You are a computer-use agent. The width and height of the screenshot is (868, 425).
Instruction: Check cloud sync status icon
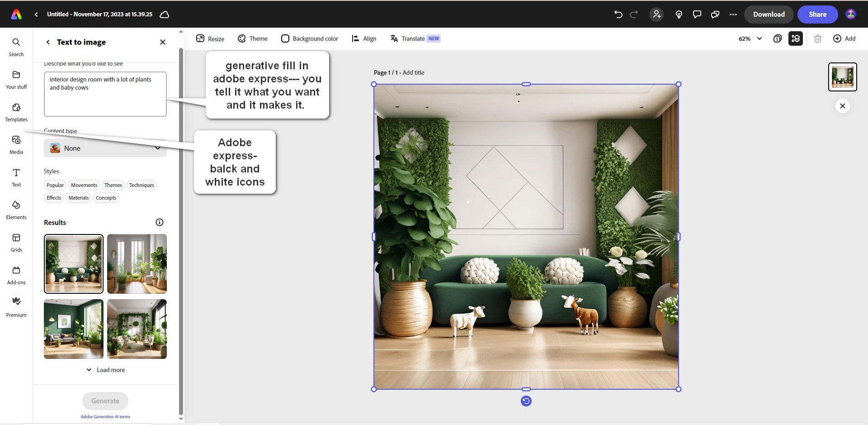click(x=165, y=14)
